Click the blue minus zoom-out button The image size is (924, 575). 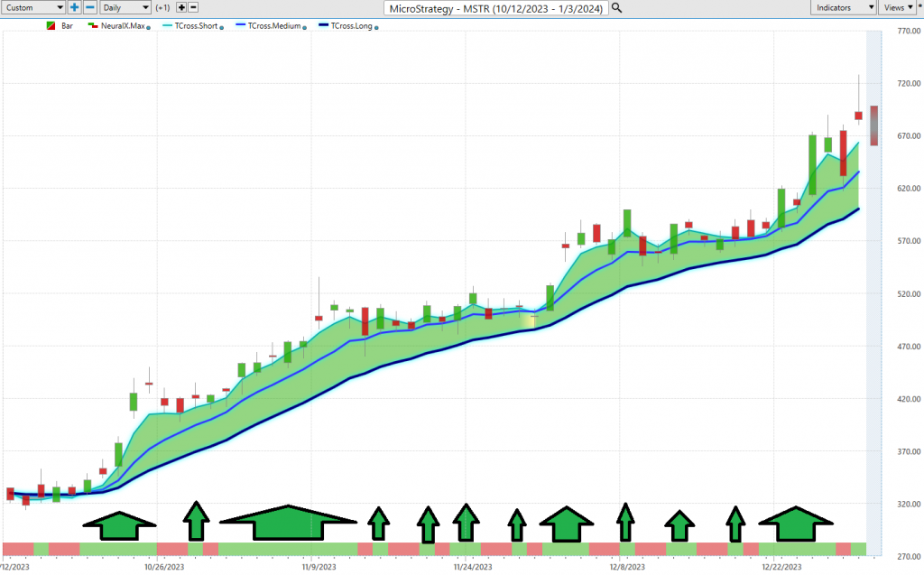coord(90,7)
